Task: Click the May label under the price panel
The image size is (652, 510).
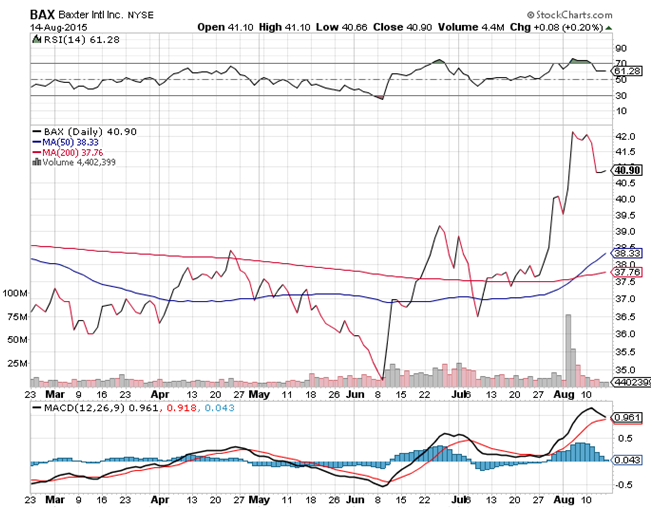Action: click(x=259, y=394)
